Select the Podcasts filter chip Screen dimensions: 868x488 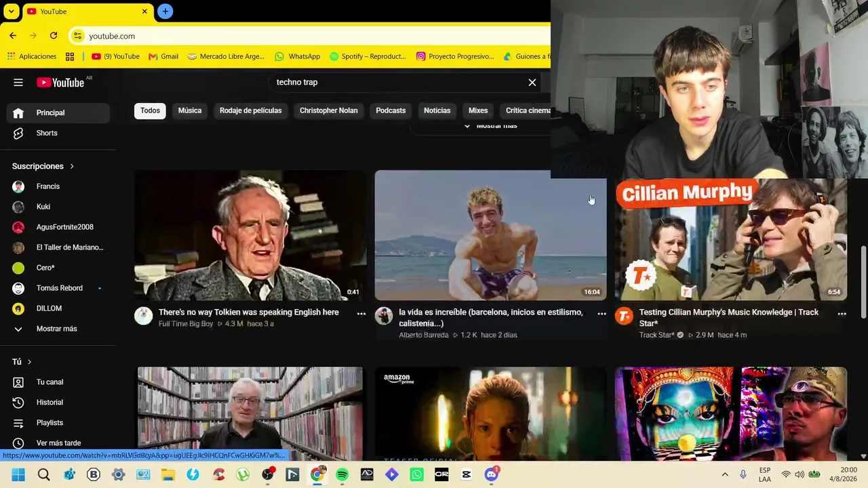391,110
